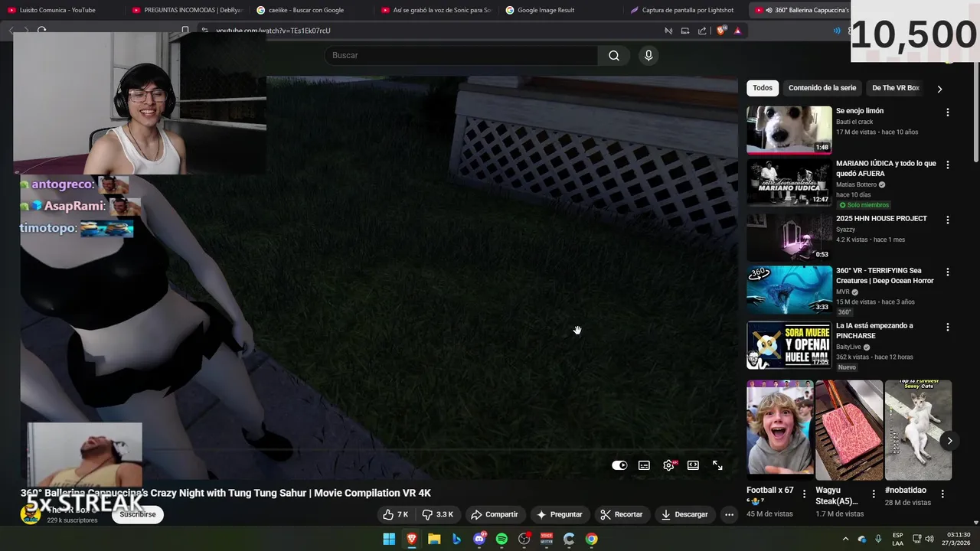Turn on subtitles in the video player
Image resolution: width=980 pixels, height=551 pixels.
click(644, 465)
